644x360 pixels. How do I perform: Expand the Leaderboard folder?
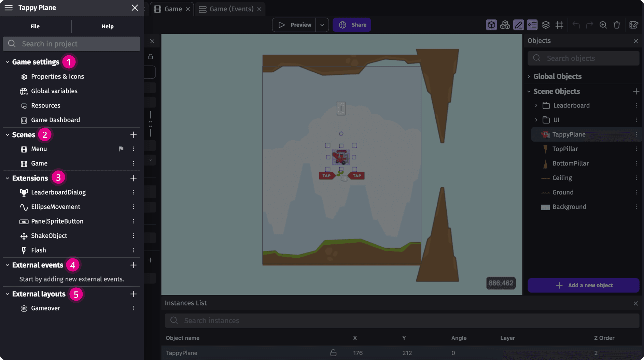536,105
